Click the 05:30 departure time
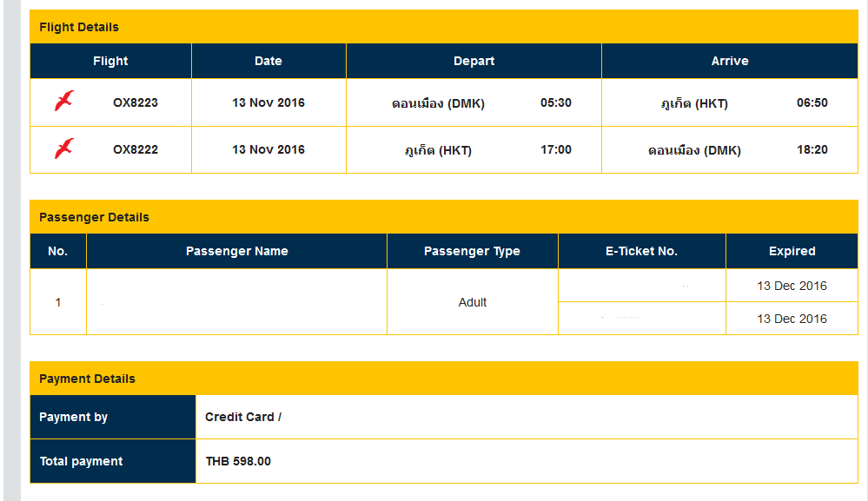Viewport: 868px width, 501px height. click(556, 102)
